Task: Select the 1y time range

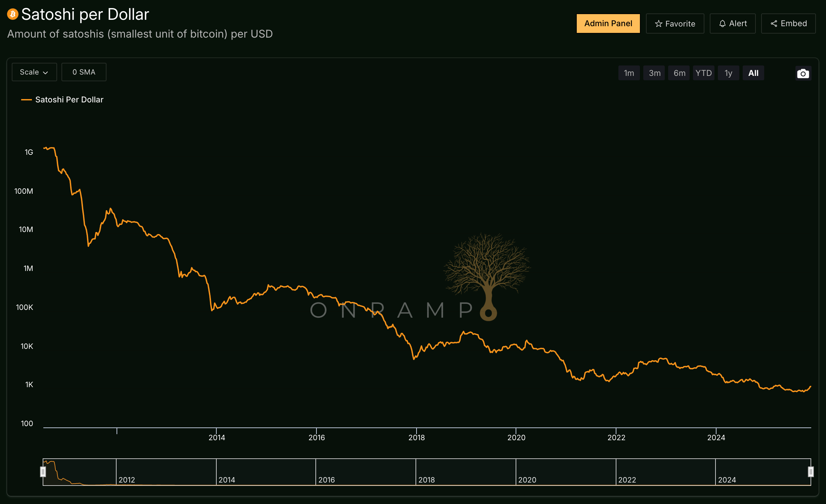Action: pos(728,73)
